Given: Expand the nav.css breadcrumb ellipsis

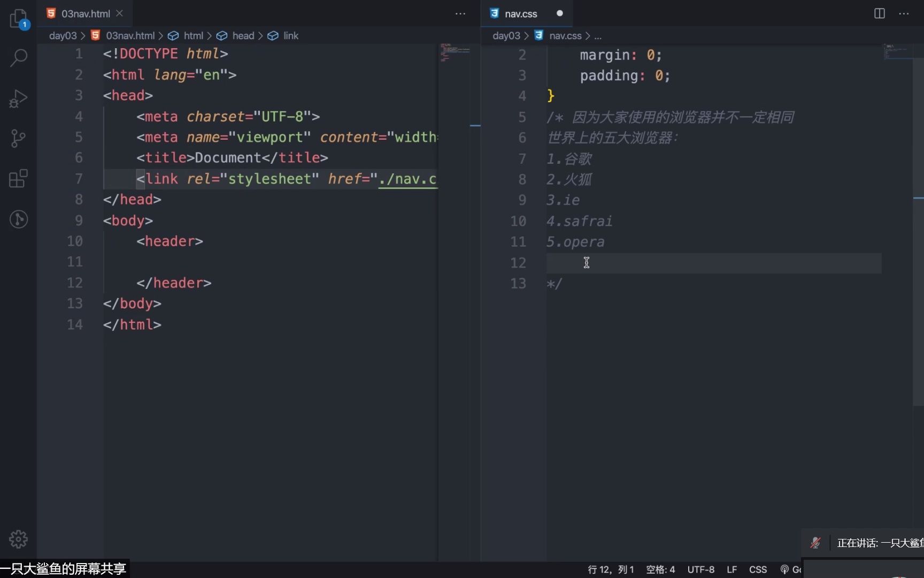Looking at the screenshot, I should pyautogui.click(x=597, y=35).
